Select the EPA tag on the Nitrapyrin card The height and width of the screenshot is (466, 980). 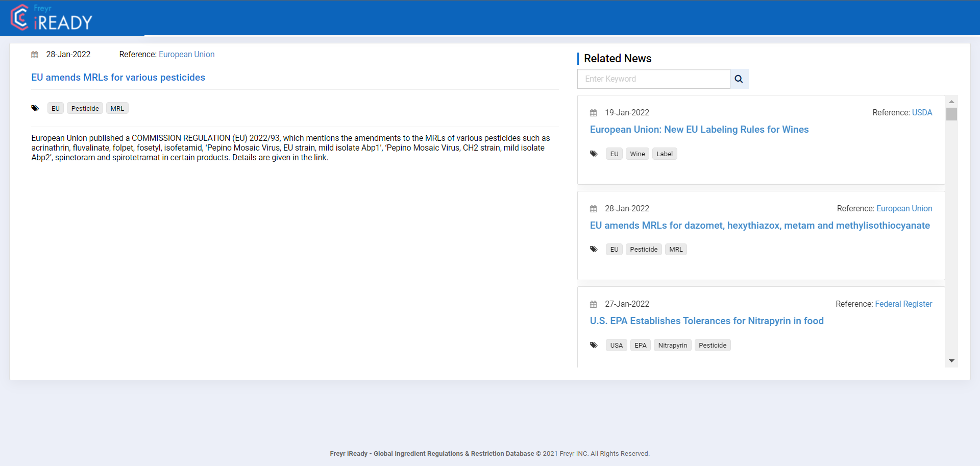tap(640, 345)
